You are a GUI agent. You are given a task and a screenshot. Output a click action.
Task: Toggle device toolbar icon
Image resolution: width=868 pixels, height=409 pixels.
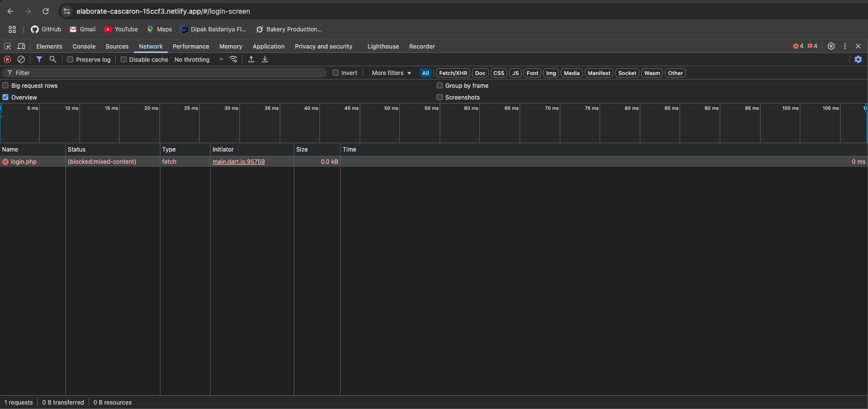[x=22, y=46]
